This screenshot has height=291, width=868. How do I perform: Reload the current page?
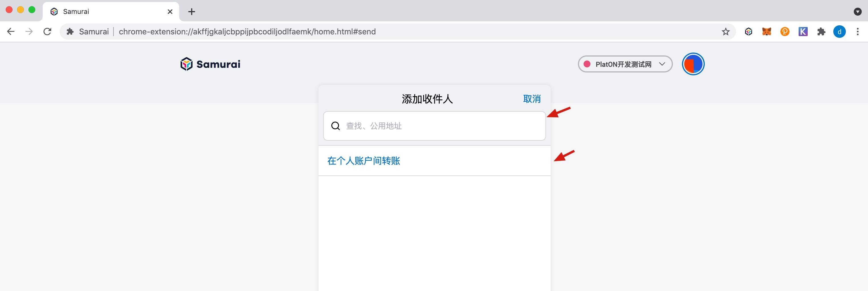[47, 32]
